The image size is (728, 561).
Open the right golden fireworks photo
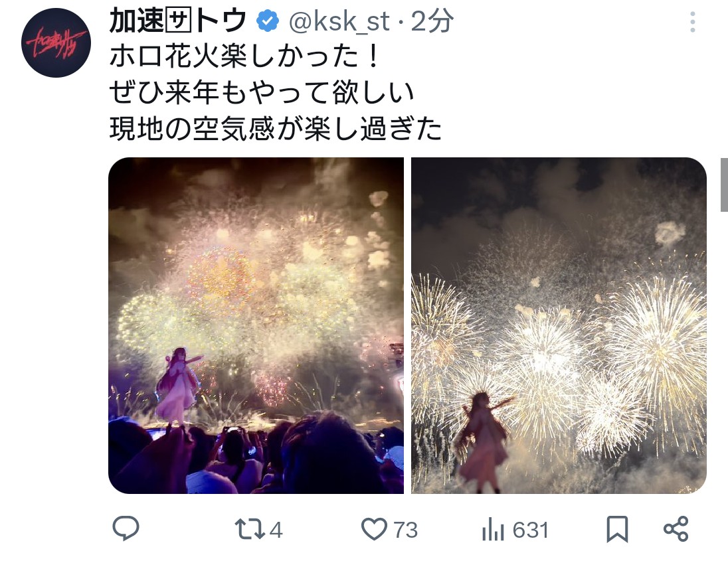coord(559,325)
